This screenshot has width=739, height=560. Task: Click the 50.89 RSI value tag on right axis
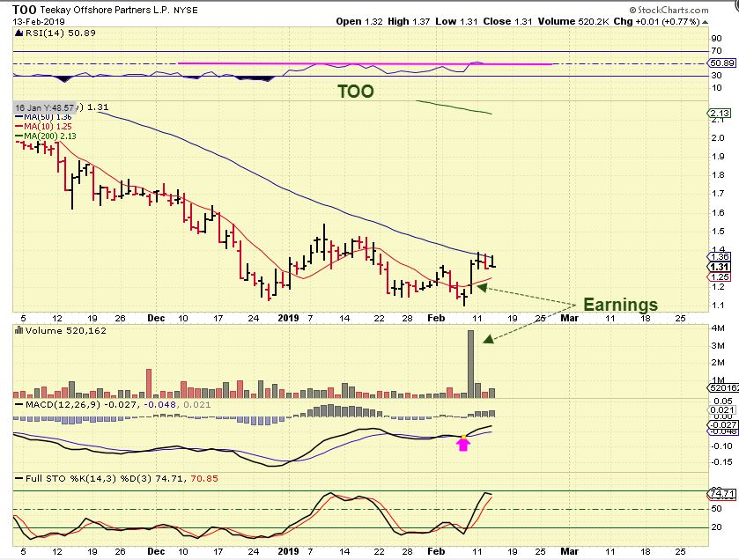click(722, 63)
